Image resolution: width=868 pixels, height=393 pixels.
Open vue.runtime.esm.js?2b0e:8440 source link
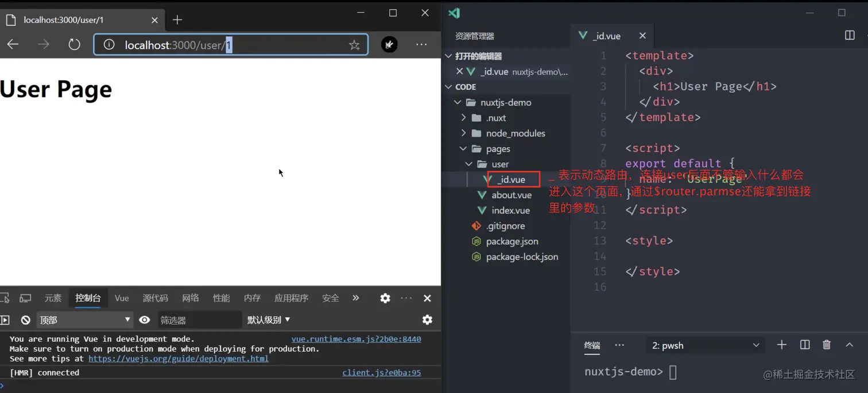click(x=356, y=339)
